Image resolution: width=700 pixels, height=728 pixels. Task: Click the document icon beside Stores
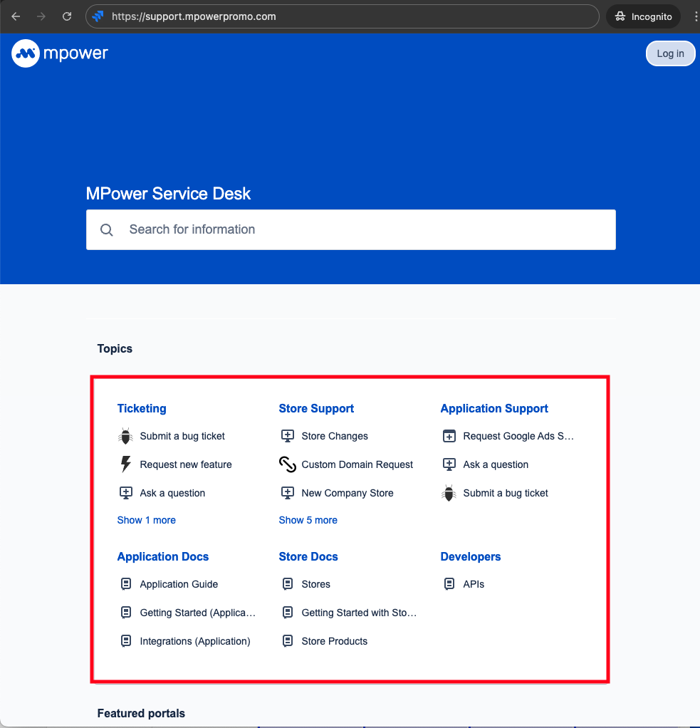pyautogui.click(x=287, y=584)
